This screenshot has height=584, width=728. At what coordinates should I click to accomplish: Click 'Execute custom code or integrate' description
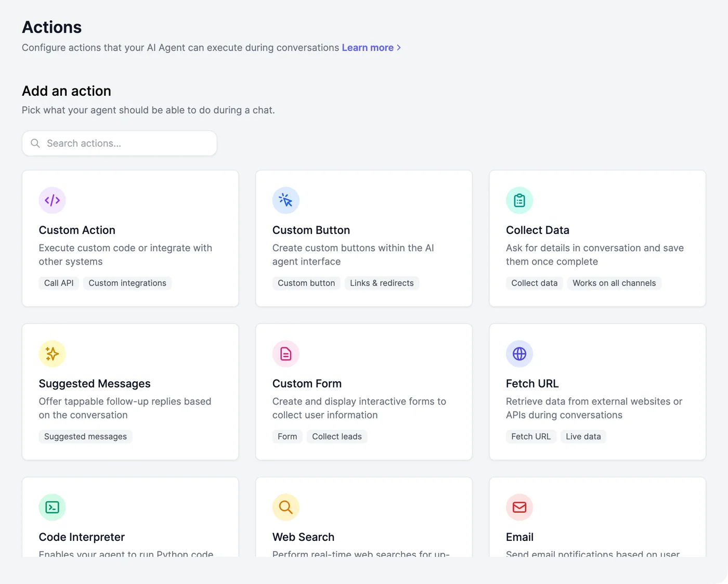[x=125, y=255]
